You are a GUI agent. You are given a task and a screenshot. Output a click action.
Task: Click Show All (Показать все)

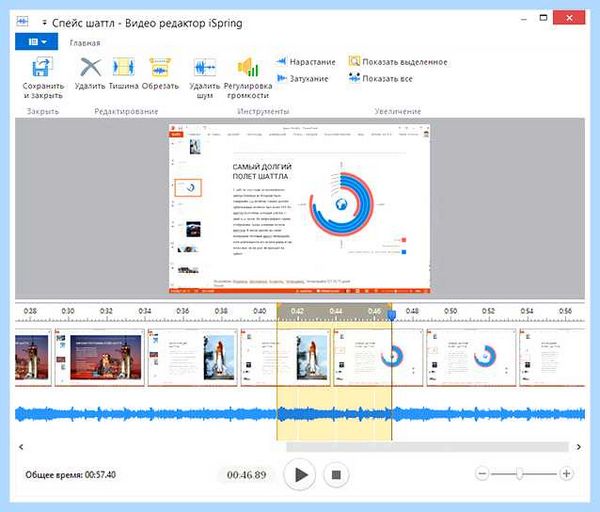(380, 78)
